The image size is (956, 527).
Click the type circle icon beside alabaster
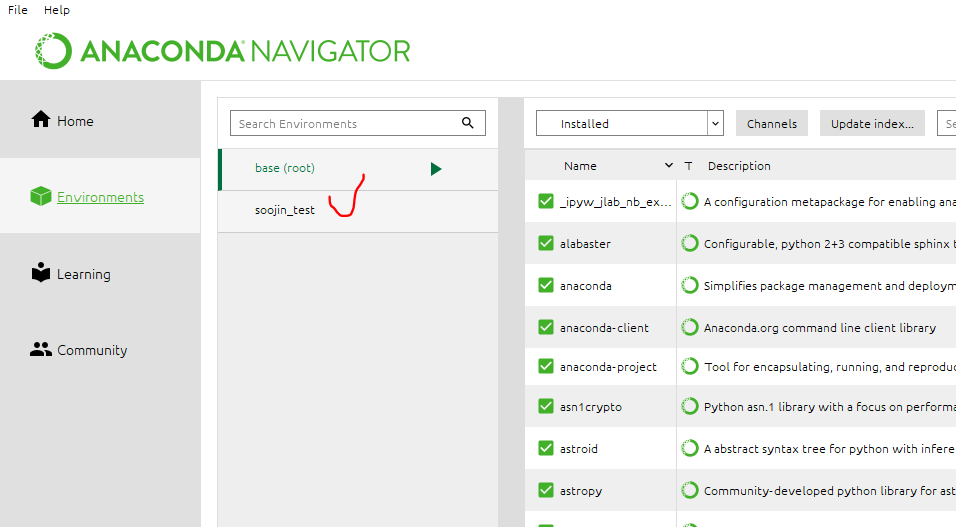(x=690, y=243)
